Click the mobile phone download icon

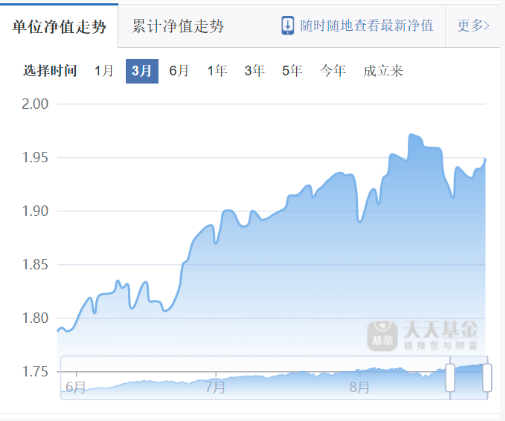coord(287,26)
